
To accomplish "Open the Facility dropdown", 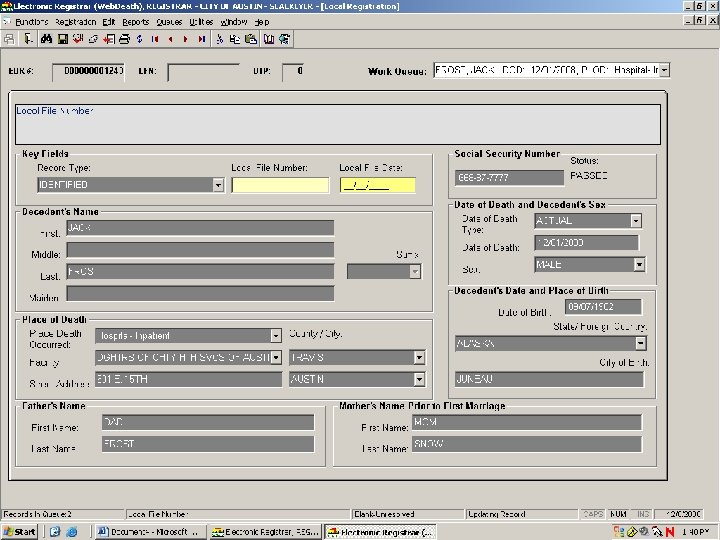I will coord(276,357).
